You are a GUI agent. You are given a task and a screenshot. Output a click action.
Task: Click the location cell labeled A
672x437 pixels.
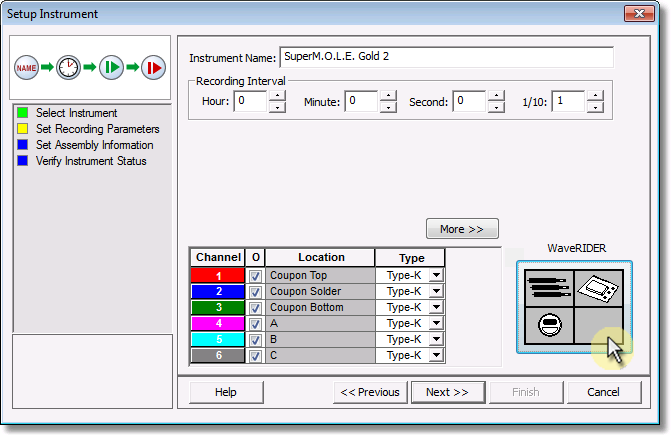tap(320, 323)
